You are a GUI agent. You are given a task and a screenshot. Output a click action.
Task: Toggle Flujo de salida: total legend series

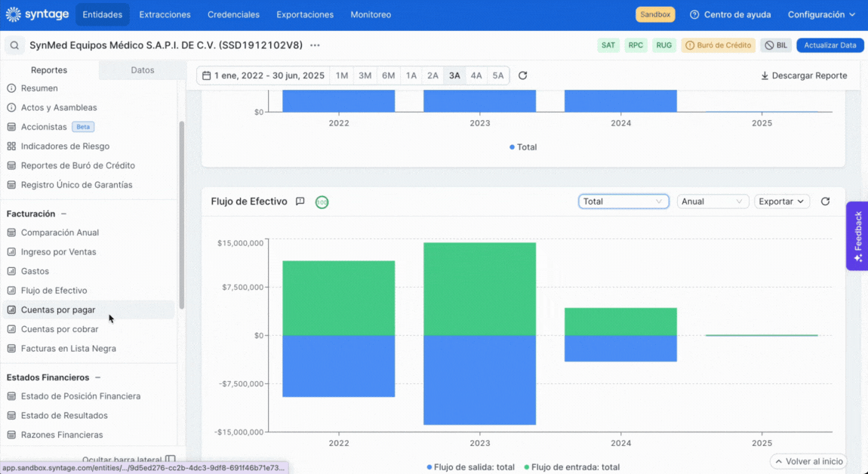tap(470, 466)
